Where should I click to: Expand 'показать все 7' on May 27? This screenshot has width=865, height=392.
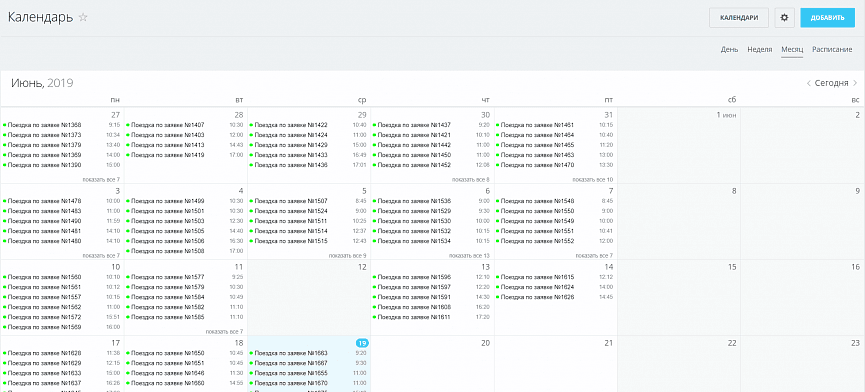(x=101, y=180)
